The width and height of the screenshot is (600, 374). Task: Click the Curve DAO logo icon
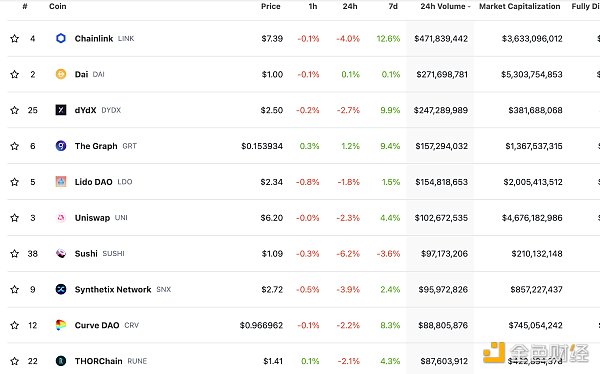[61, 325]
